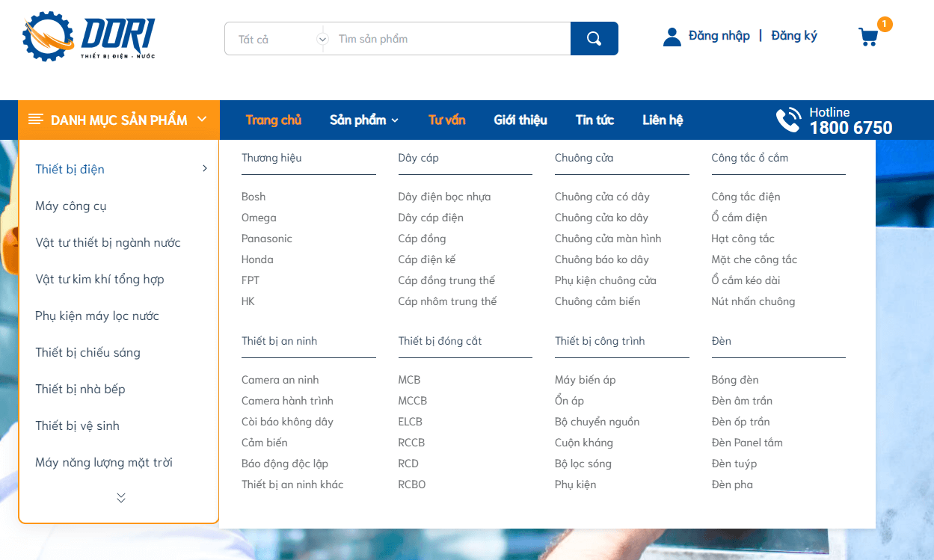Select Vật tư thiết bị ngành nước
Screen dimensions: 934x560
pos(108,242)
